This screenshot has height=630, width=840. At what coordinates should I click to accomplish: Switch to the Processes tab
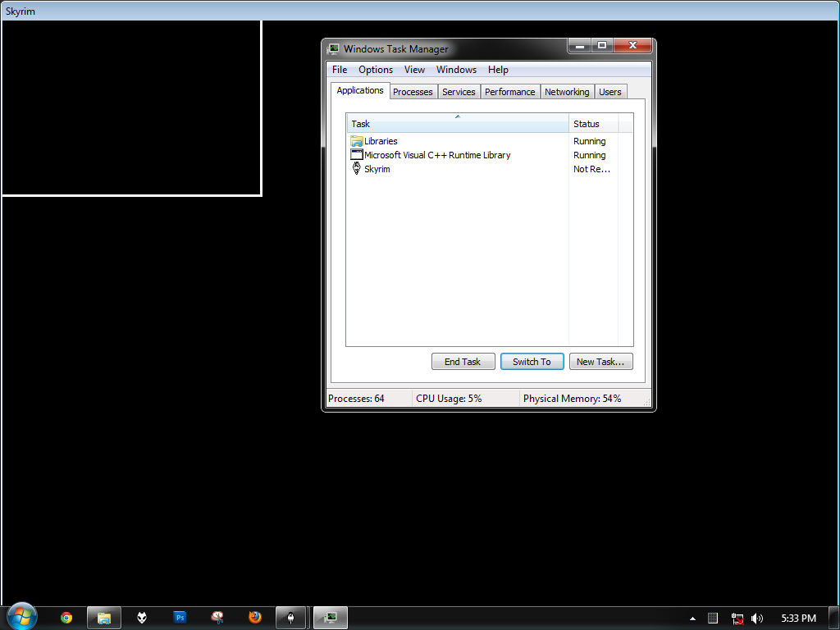pos(413,92)
